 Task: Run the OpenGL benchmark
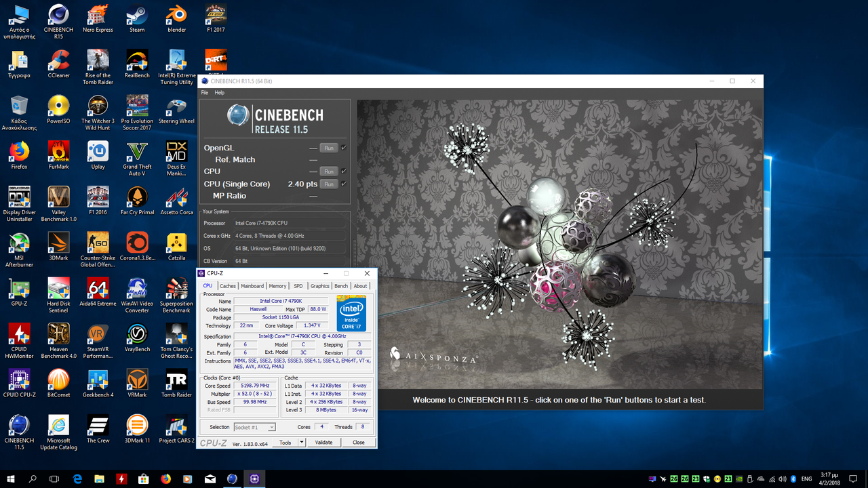328,148
